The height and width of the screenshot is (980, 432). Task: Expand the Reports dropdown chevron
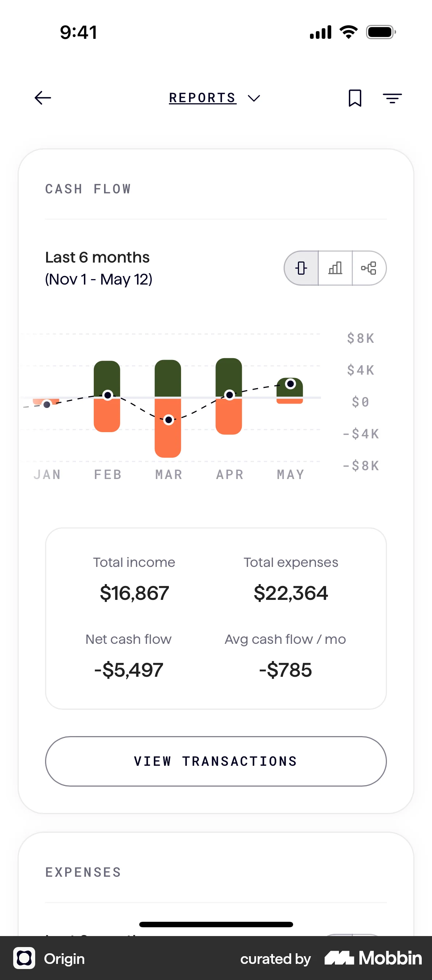(254, 99)
